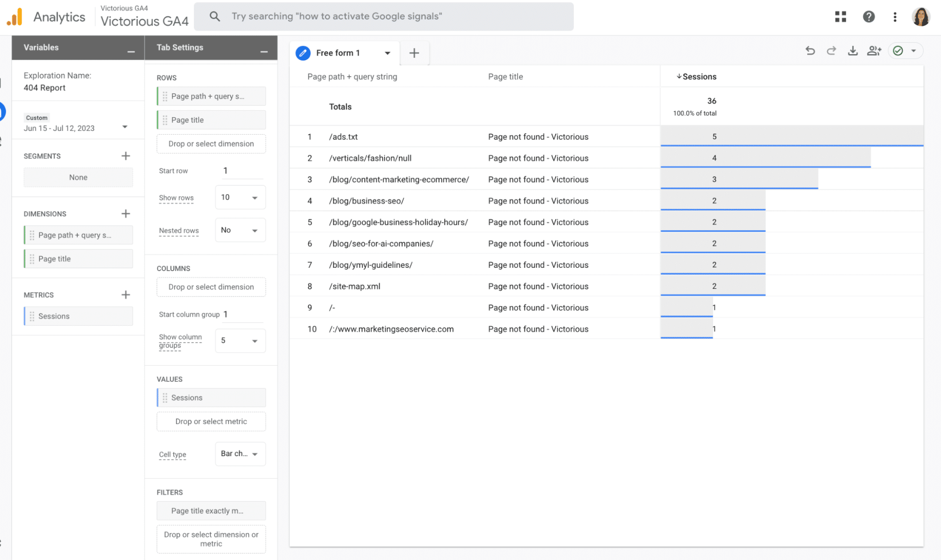The image size is (941, 560).
Task: Click the Start column group input field
Action: [x=243, y=314]
